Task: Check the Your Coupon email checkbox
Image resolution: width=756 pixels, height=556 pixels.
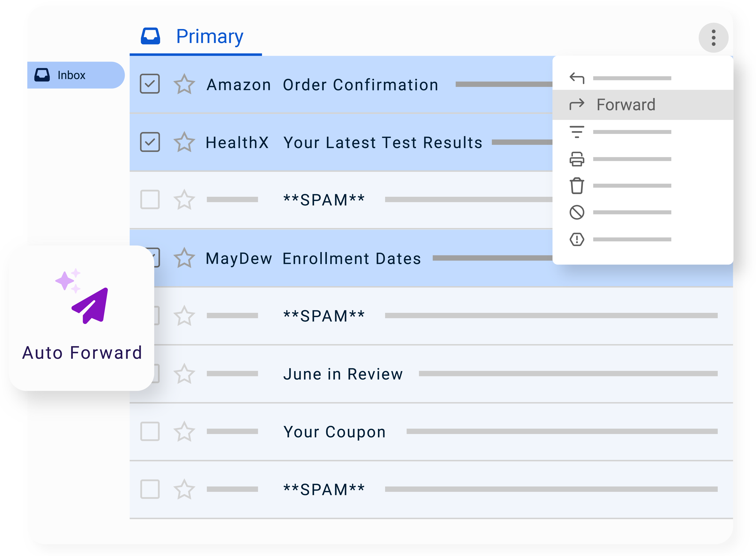Action: (x=150, y=431)
